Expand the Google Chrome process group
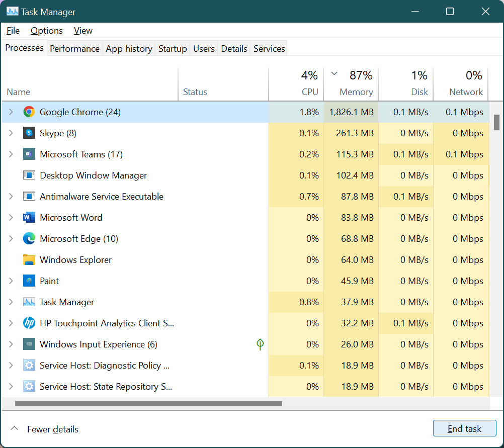This screenshot has width=504, height=448. (11, 112)
